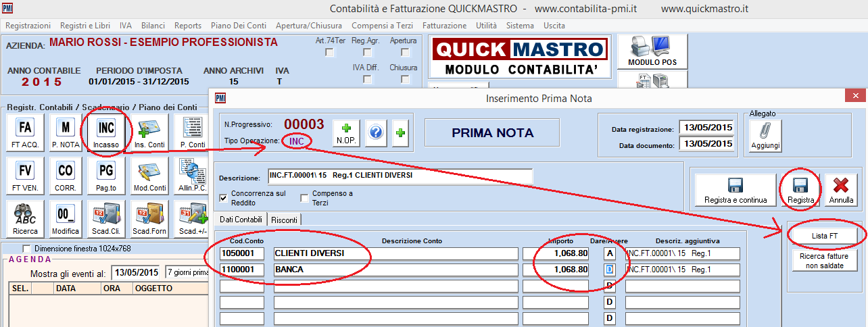Open the P. Conti chart icon
Image resolution: width=868 pixels, height=327 pixels.
pyautogui.click(x=192, y=132)
